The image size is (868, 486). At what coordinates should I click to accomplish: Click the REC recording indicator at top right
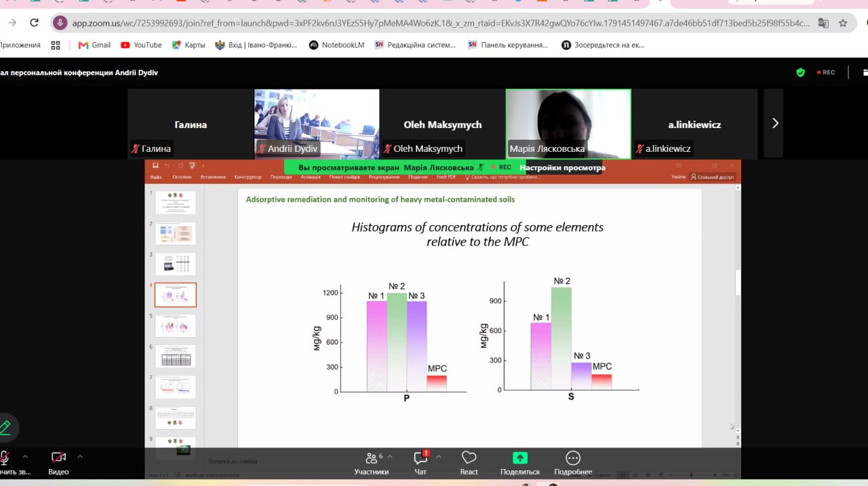pos(826,73)
